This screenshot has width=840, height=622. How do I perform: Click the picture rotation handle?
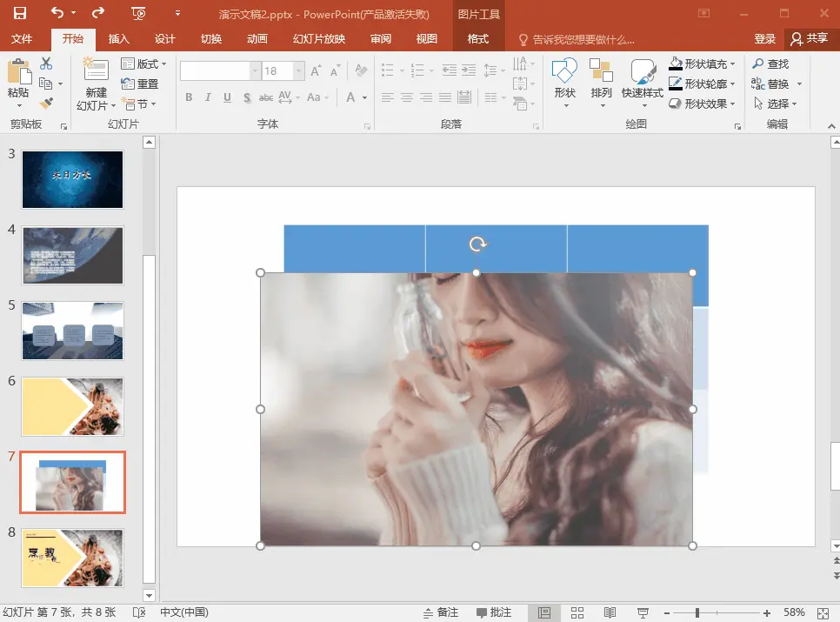point(477,244)
